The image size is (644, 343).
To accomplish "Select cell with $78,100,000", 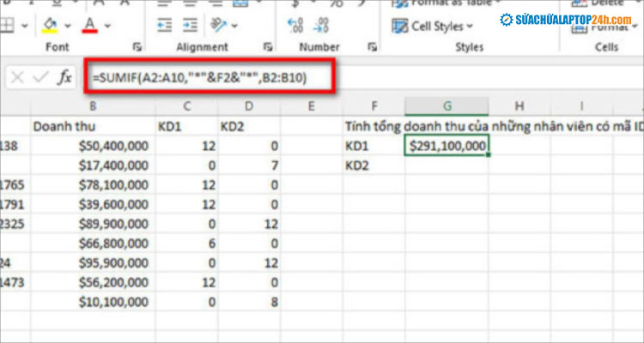I will click(93, 185).
